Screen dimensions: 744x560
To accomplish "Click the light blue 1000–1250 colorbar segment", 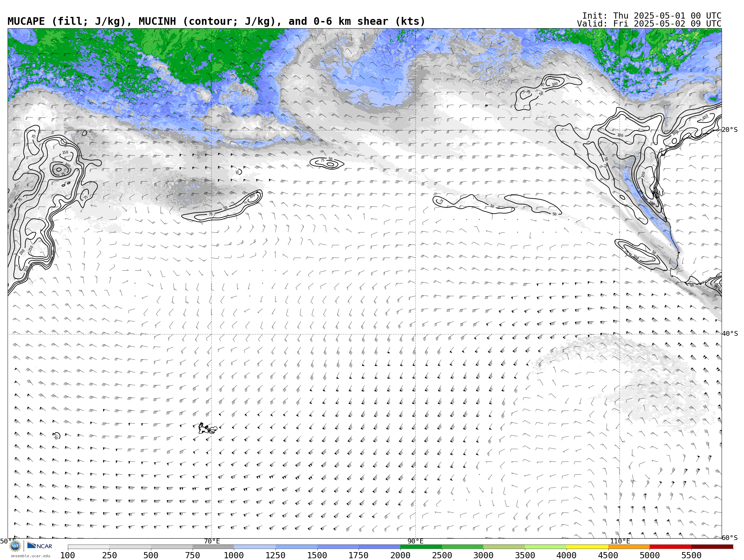I will 255,547.
